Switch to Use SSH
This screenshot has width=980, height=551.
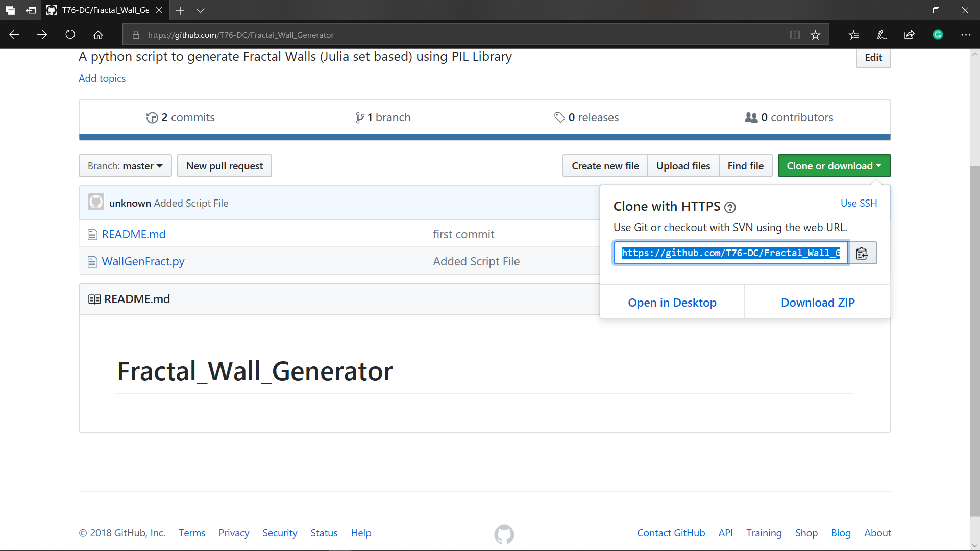tap(859, 203)
